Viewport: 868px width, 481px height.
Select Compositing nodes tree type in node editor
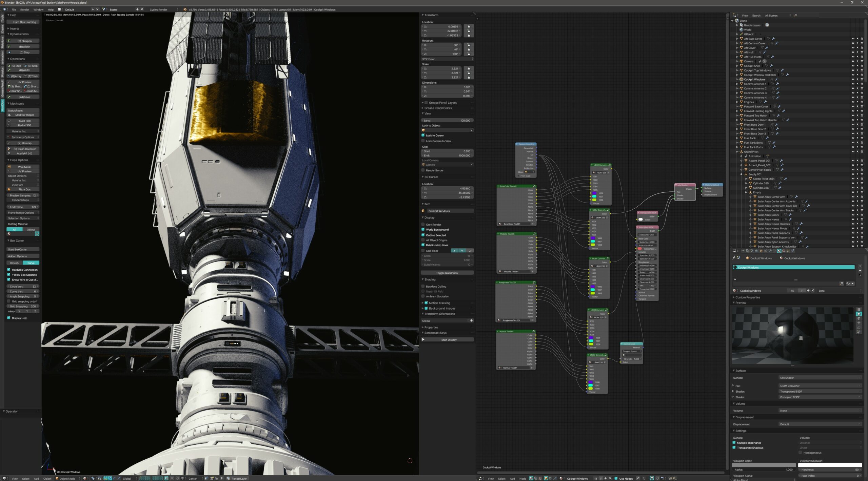click(535, 479)
